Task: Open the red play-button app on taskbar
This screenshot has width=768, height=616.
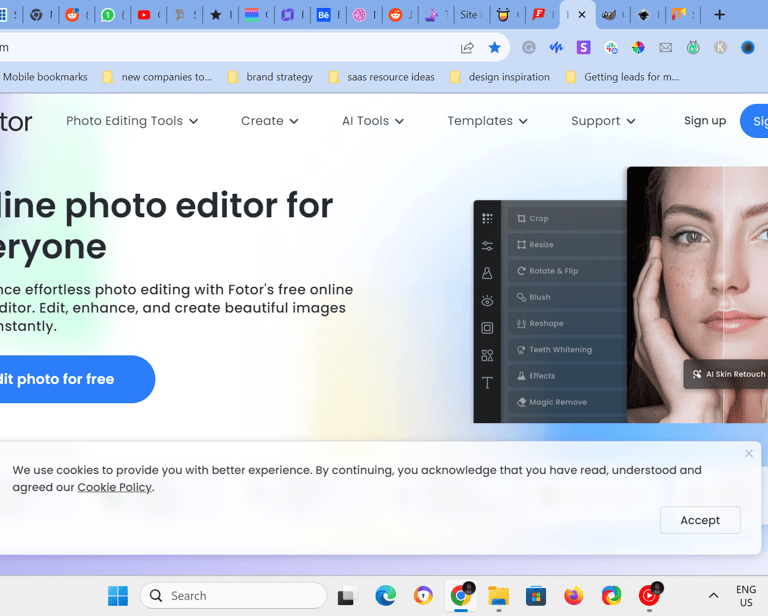Action: (649, 596)
